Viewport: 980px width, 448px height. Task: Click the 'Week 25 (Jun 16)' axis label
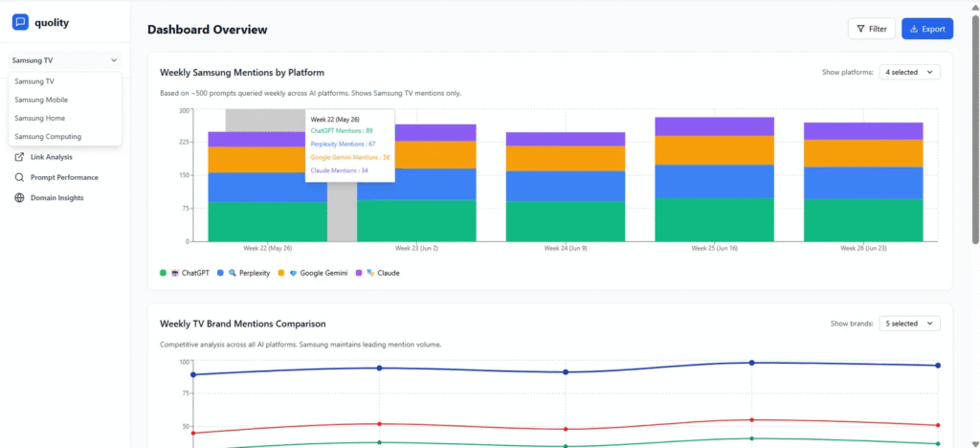coord(714,248)
